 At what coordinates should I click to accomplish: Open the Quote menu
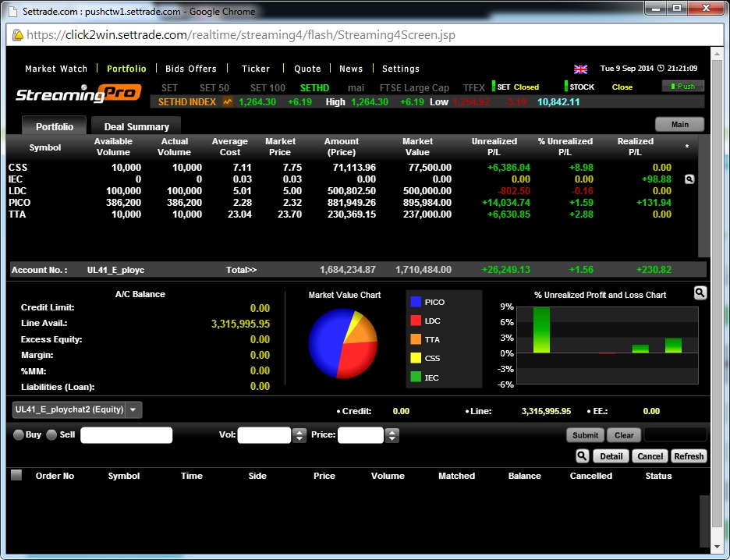point(307,69)
